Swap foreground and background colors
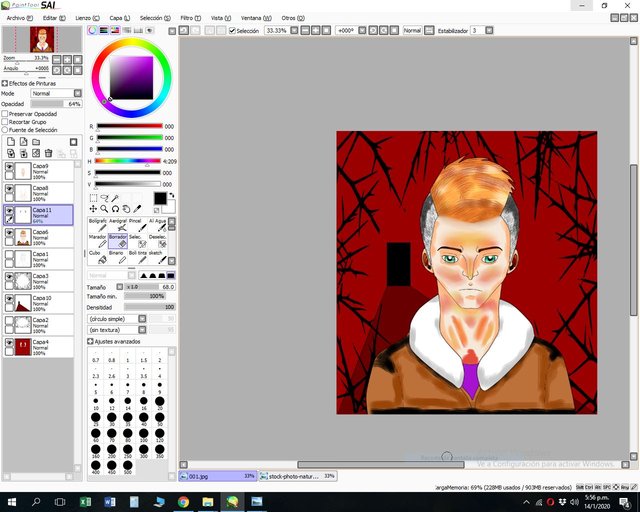Screen dimensions: 640x512 (172, 195)
